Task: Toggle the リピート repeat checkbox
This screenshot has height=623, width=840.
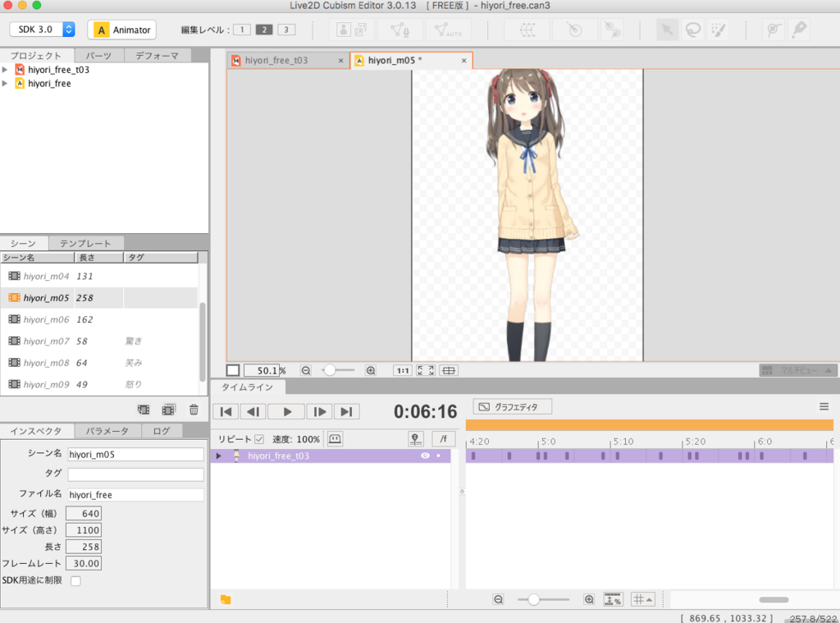Action: click(259, 439)
